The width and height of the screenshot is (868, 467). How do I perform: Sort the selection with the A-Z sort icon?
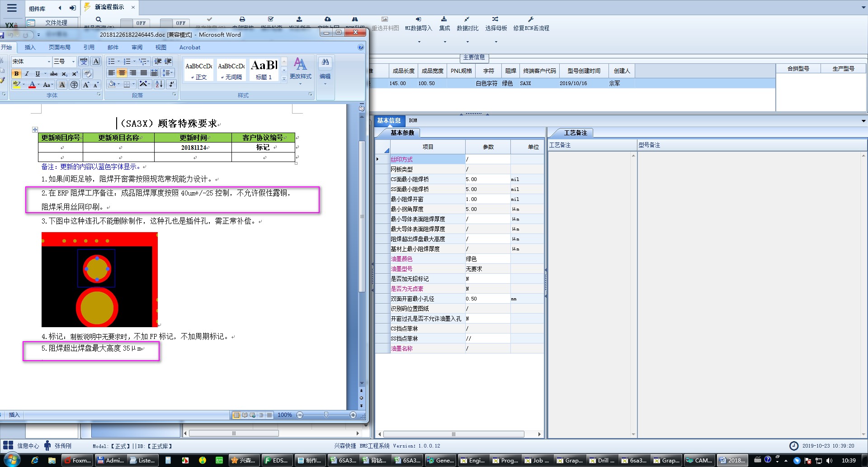point(159,84)
